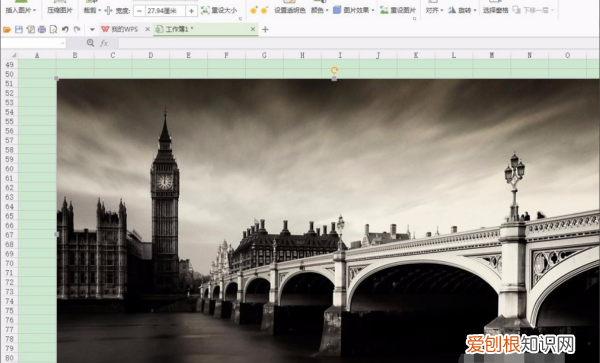
Task: Click the width field showing 27.94厘米
Action: tap(165, 11)
